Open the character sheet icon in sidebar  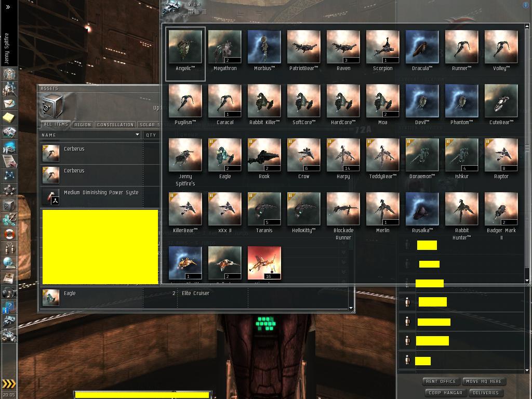pos(9,74)
